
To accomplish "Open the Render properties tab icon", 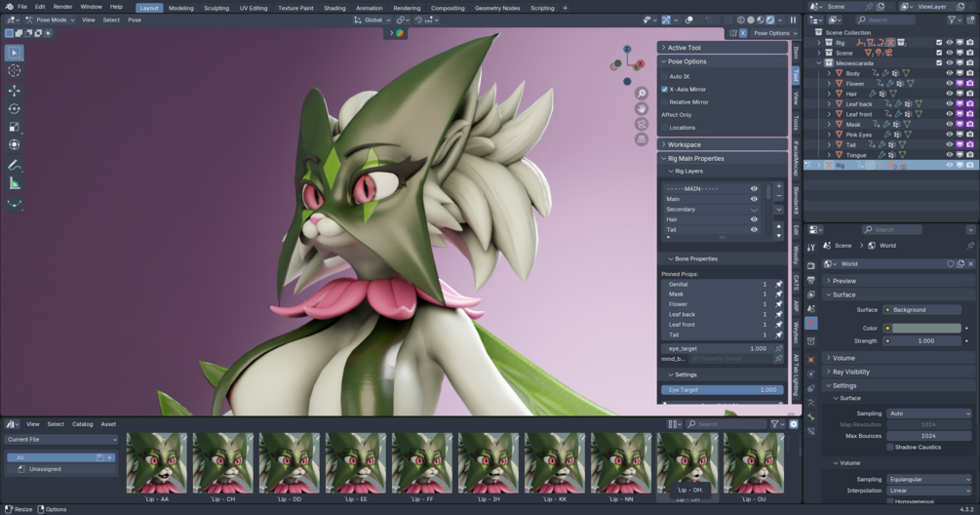I will pyautogui.click(x=811, y=265).
